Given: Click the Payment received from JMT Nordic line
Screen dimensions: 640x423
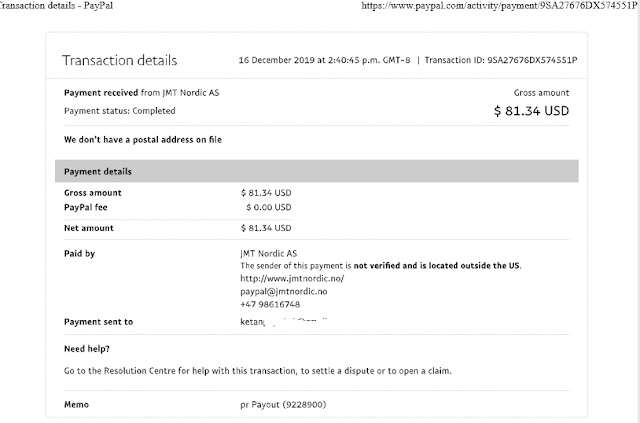Looking at the screenshot, I should 144,93.
